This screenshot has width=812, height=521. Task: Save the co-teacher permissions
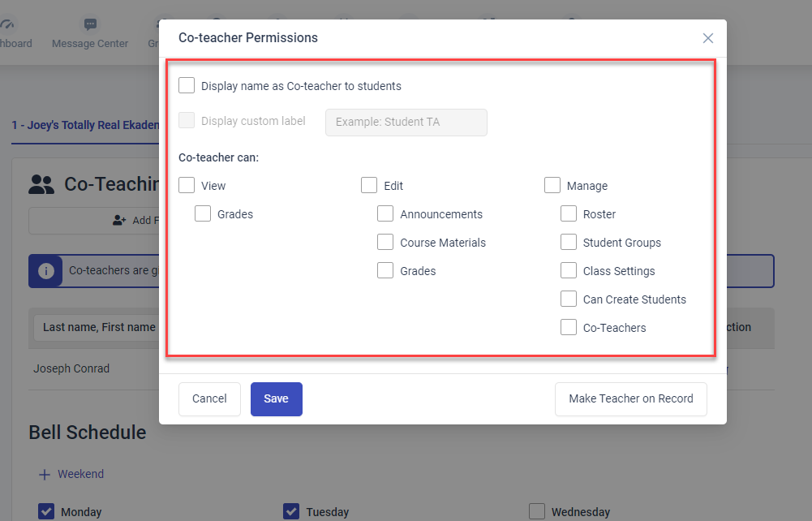[x=276, y=398]
